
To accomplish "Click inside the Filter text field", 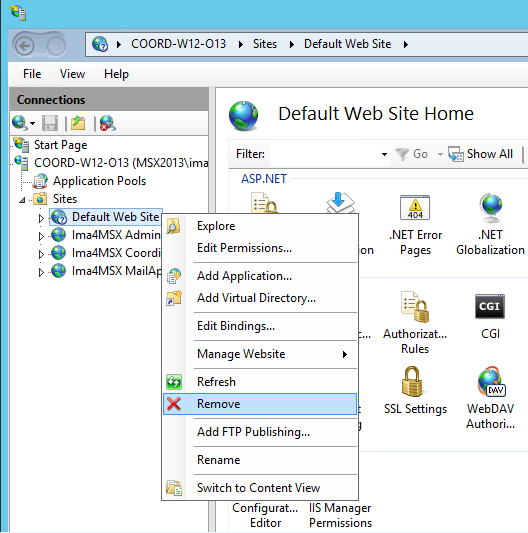I will click(324, 154).
